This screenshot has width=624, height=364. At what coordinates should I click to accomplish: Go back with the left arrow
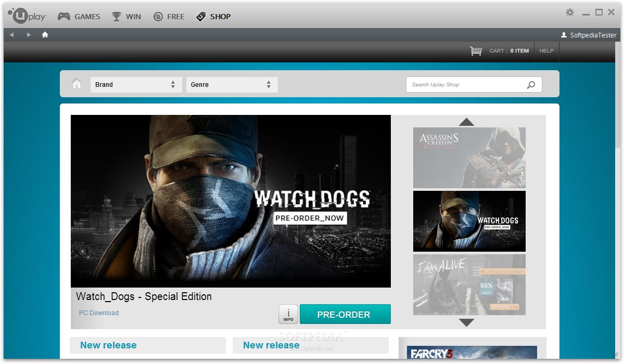pos(11,35)
